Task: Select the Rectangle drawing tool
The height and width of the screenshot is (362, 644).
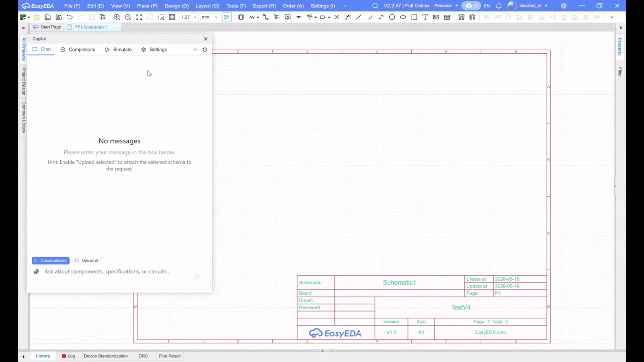Action: (414, 17)
